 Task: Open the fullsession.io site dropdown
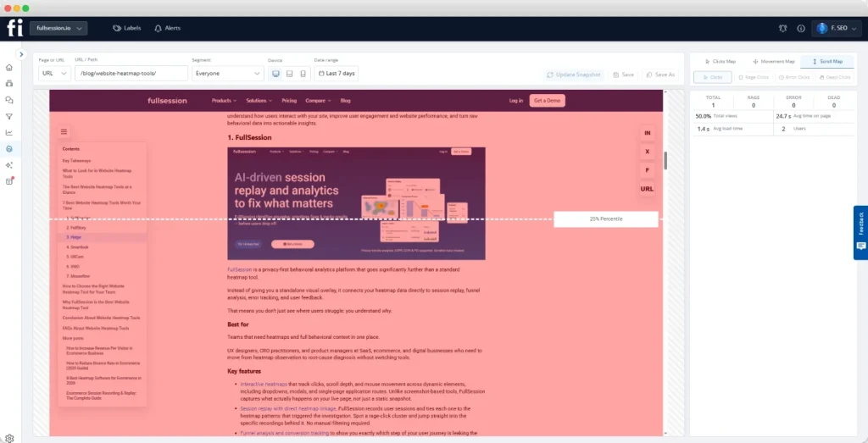click(x=58, y=28)
